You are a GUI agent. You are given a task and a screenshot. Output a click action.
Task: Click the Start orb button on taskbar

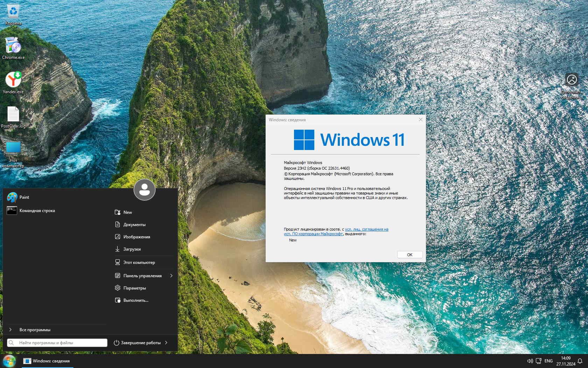click(9, 361)
